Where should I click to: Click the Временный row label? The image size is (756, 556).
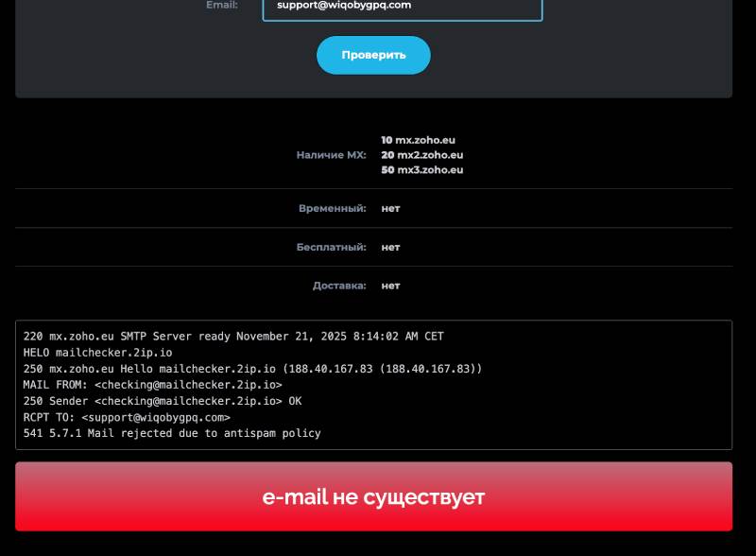pos(332,208)
